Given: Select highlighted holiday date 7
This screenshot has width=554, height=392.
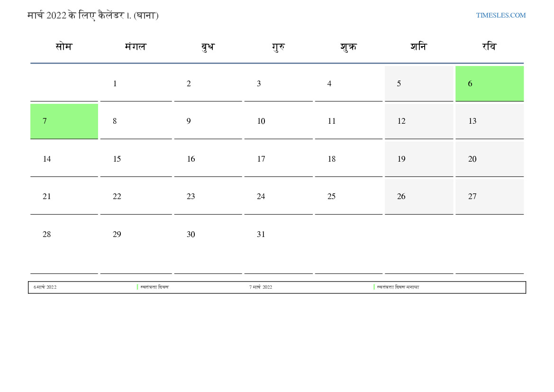Looking at the screenshot, I should 64,121.
